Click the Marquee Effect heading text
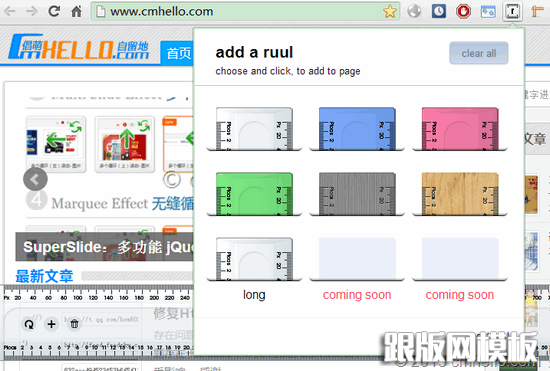Screen dimensions: 550x371 point(100,204)
